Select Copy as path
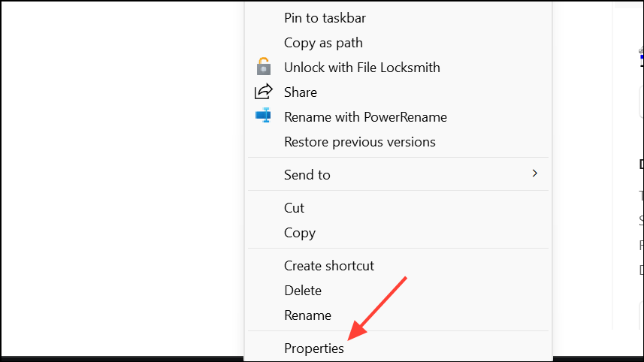The image size is (644, 362). coord(323,43)
